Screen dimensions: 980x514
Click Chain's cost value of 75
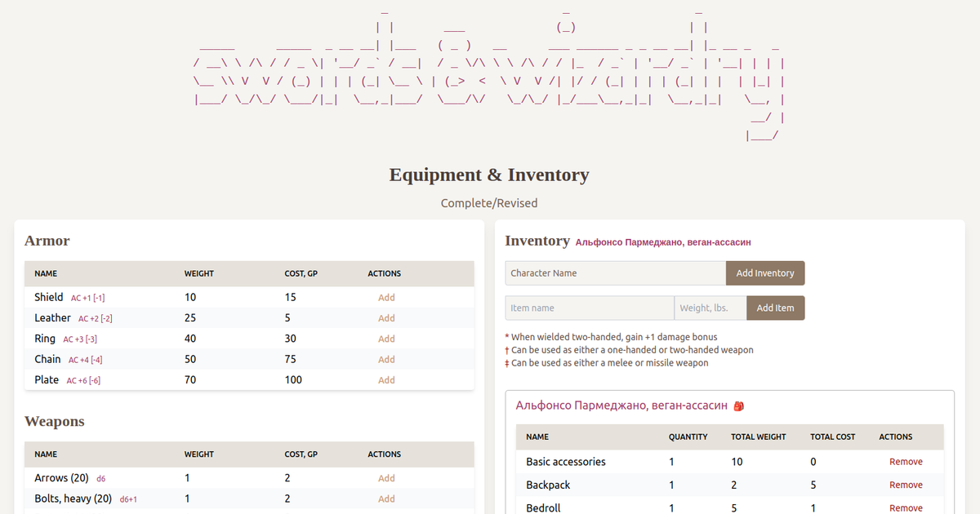(x=291, y=359)
